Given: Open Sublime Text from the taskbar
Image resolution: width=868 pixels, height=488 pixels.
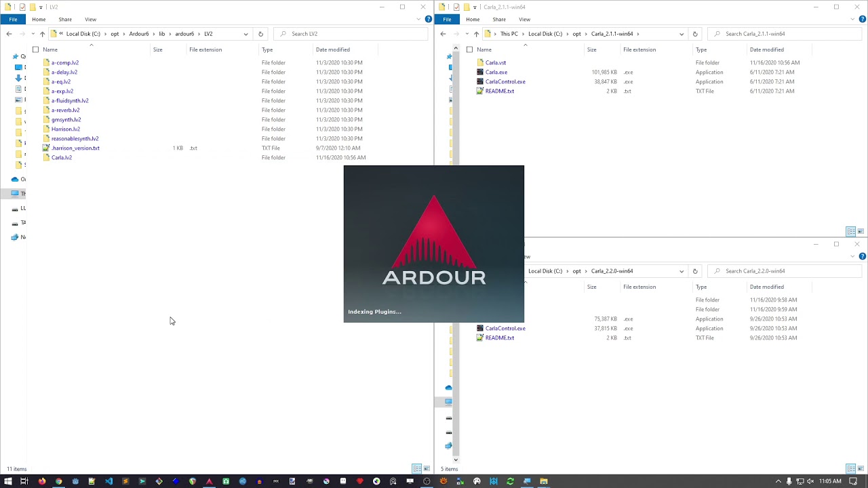Looking at the screenshot, I should pyautogui.click(x=125, y=481).
